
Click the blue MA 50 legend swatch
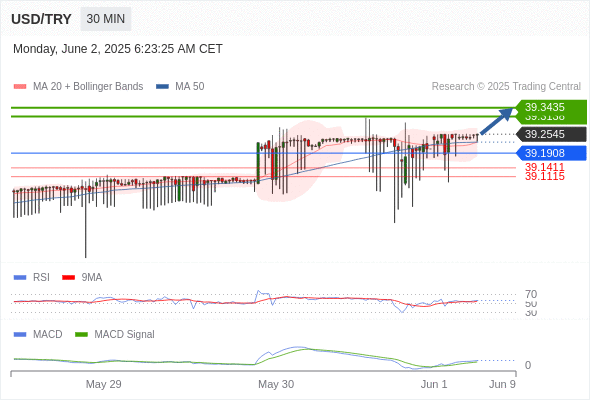point(163,87)
